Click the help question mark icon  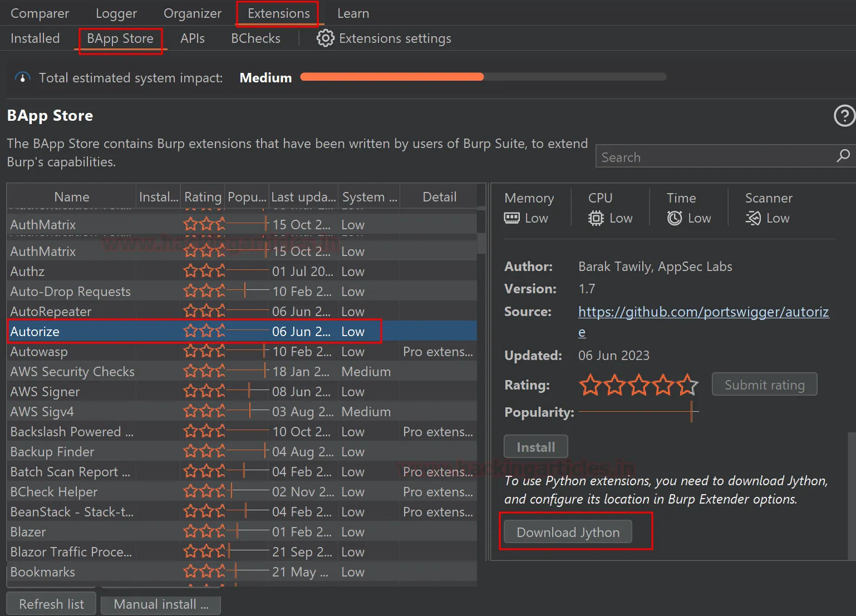pyautogui.click(x=844, y=116)
